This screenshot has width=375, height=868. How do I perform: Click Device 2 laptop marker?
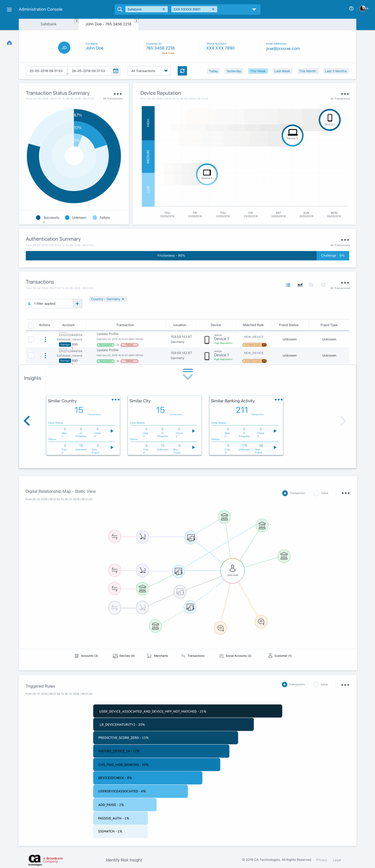292,135
